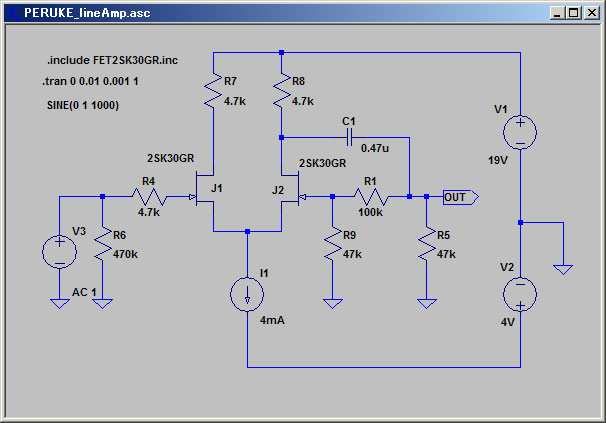Select the R1 100k feedback resistor
Viewport: 606px width, 423px height.
[371, 197]
